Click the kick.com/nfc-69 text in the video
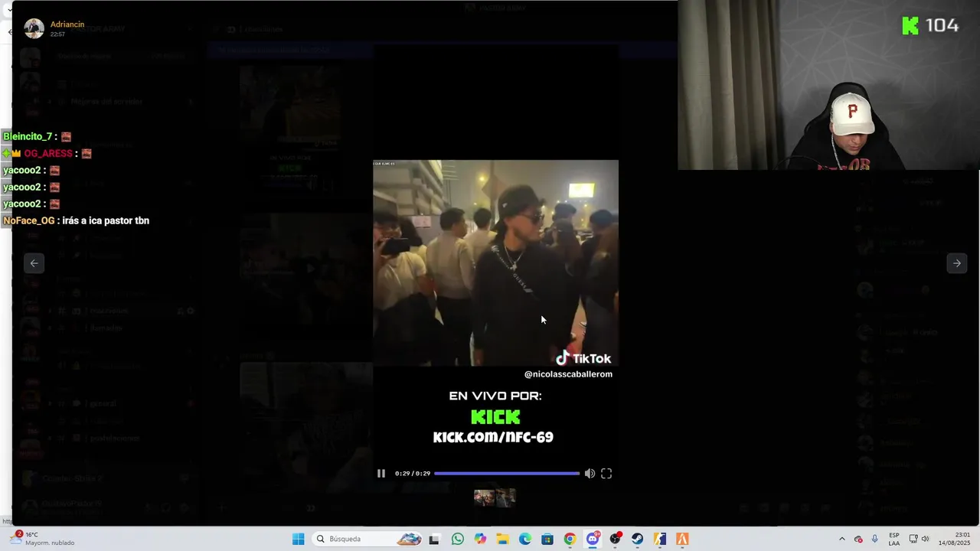The image size is (980, 551). coord(493,437)
